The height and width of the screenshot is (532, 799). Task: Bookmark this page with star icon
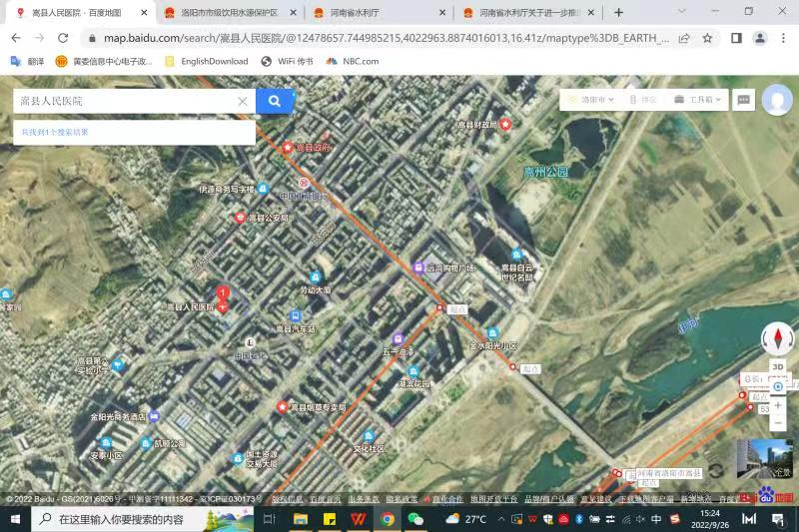pyautogui.click(x=707, y=38)
